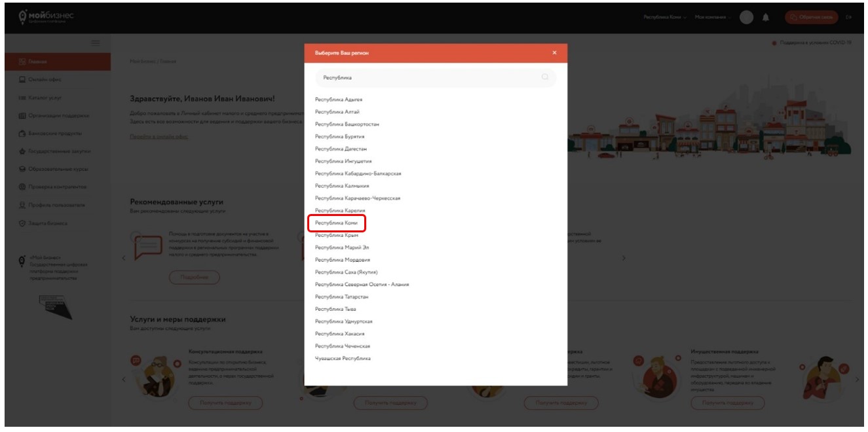
Task: Select 'Республика Адыгея' from the list
Action: point(339,99)
